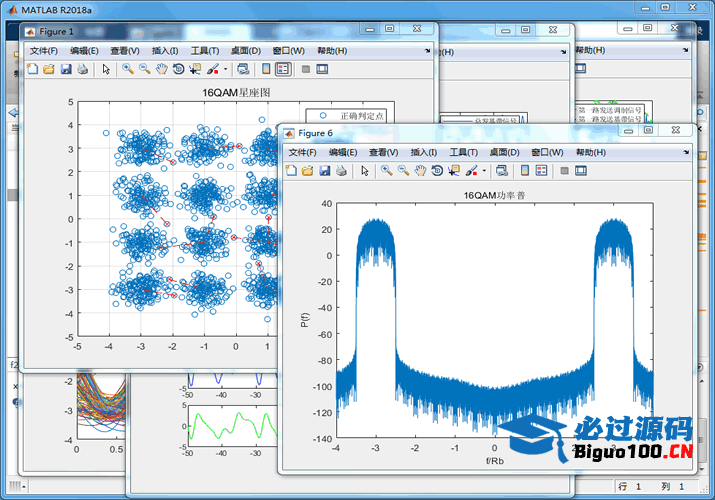Select Edit Plot arrow tool in Figure 6
Screen dimensions: 715x500
pos(365,171)
